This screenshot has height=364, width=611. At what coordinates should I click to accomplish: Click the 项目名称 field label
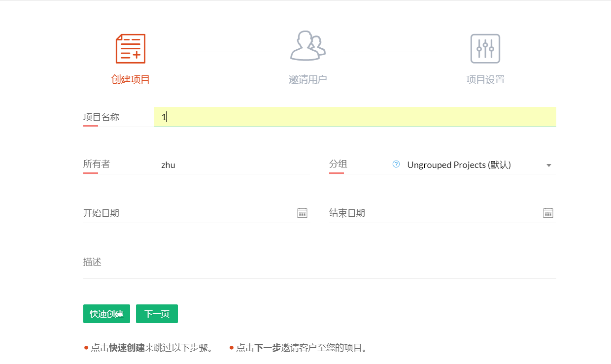[101, 117]
